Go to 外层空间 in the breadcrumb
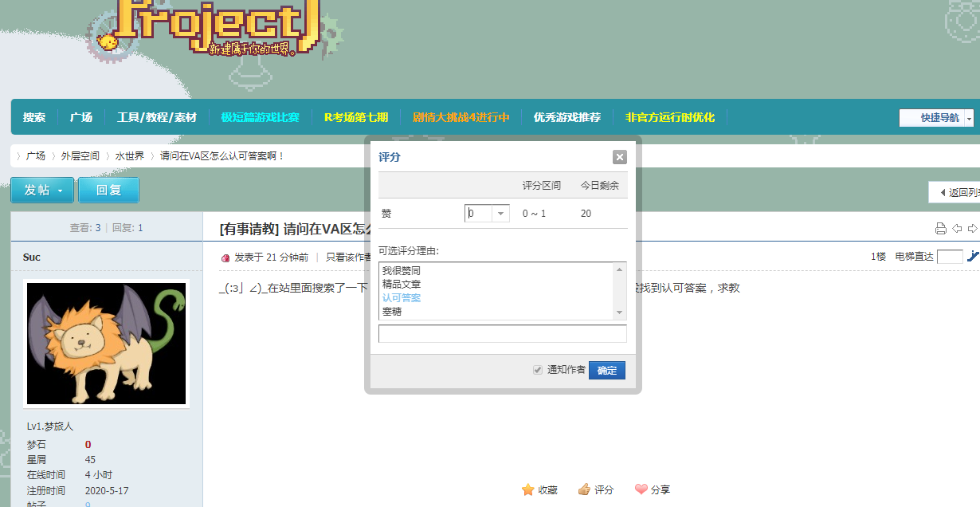Viewport: 980px width, 507px height. point(80,155)
